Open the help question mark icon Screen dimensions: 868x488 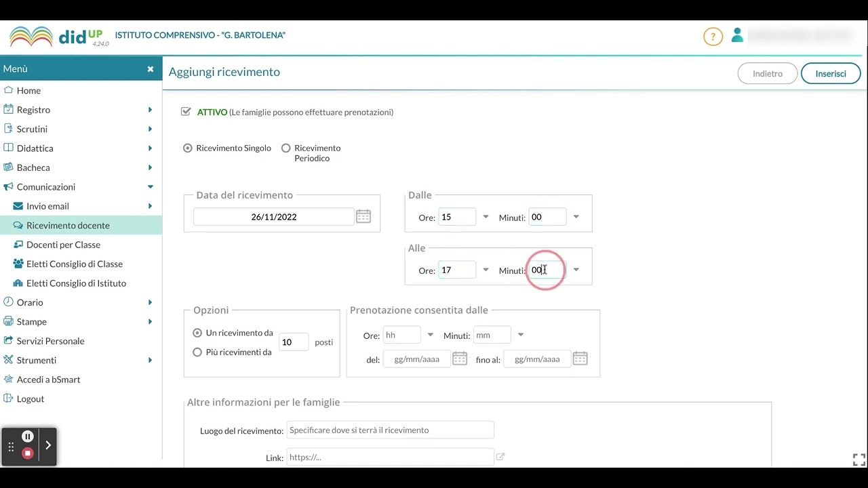click(x=713, y=36)
